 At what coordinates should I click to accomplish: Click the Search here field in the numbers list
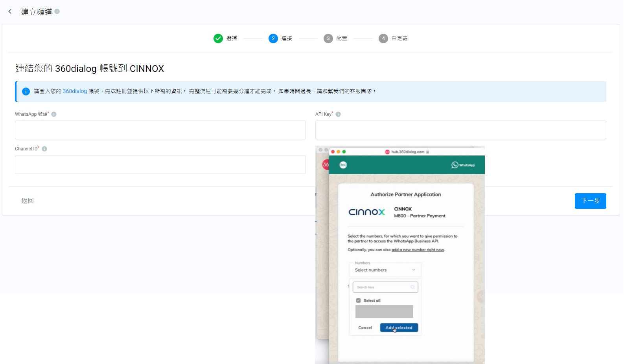tap(385, 287)
